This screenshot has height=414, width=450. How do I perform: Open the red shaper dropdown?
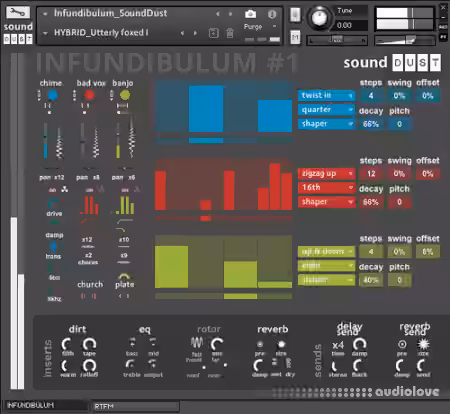(x=326, y=202)
